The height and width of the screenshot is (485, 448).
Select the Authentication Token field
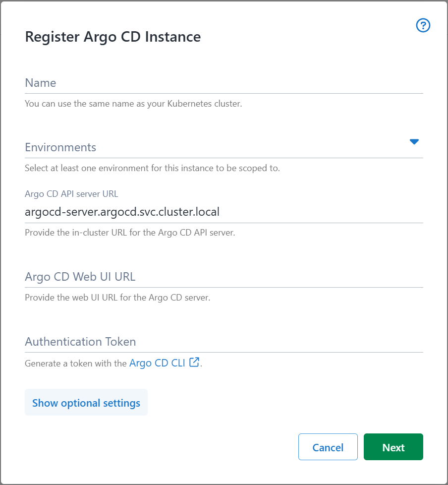[x=223, y=342]
